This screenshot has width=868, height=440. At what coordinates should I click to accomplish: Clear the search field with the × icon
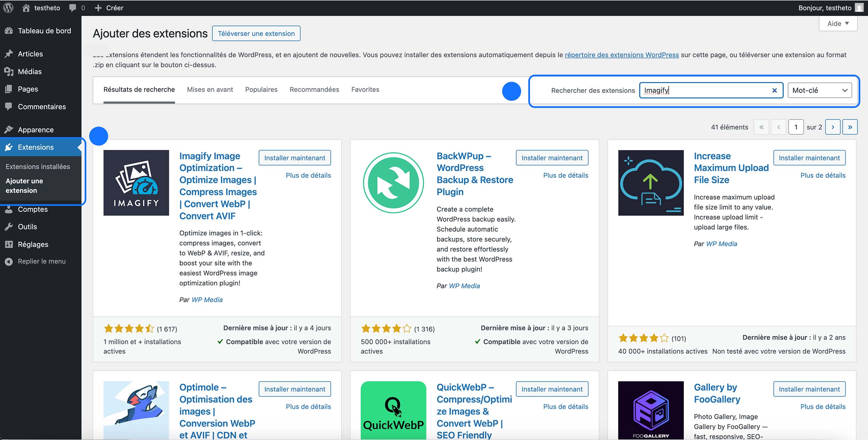click(774, 90)
